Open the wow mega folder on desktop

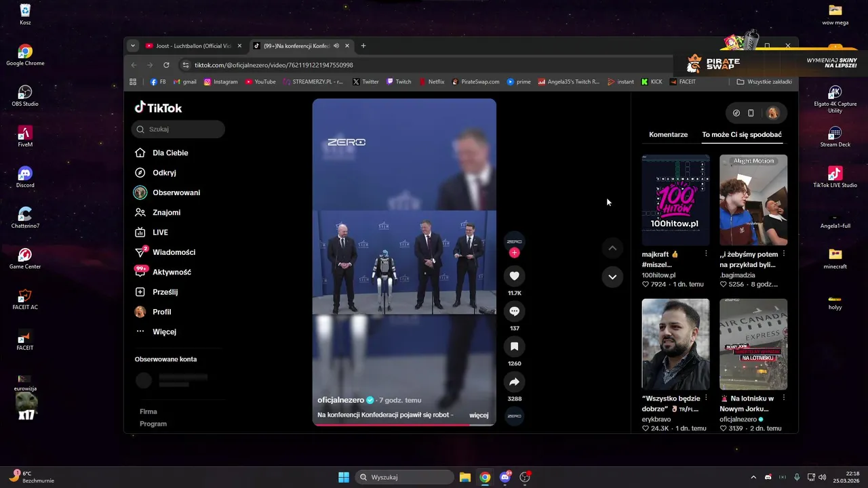tap(835, 15)
